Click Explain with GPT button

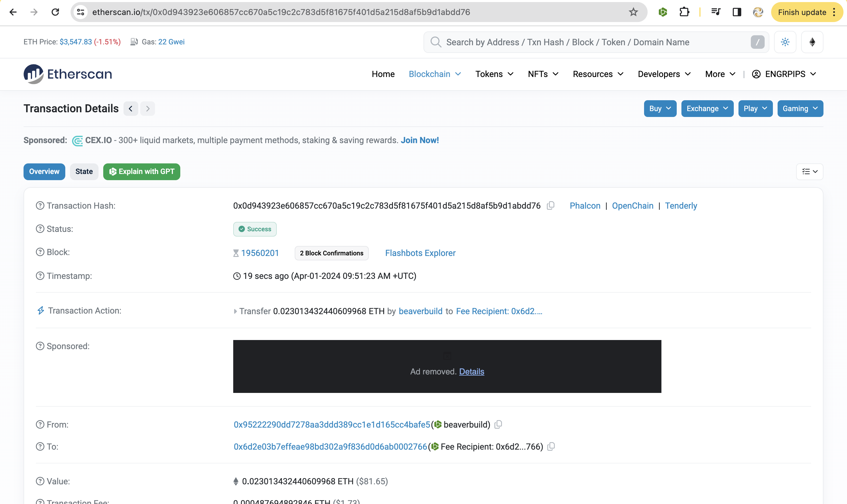coord(142,172)
